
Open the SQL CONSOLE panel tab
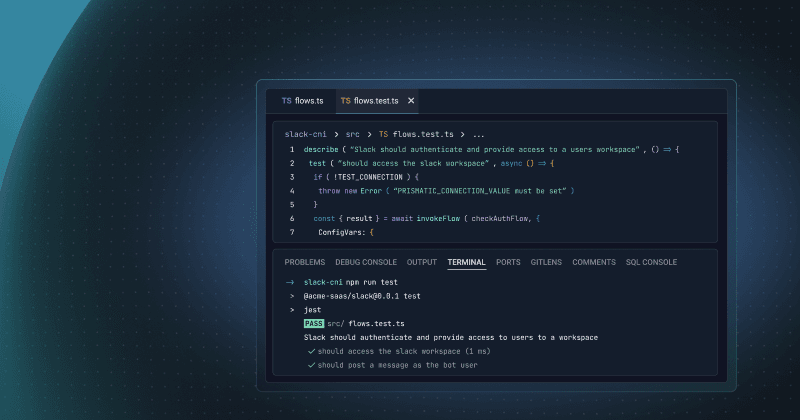coord(652,262)
